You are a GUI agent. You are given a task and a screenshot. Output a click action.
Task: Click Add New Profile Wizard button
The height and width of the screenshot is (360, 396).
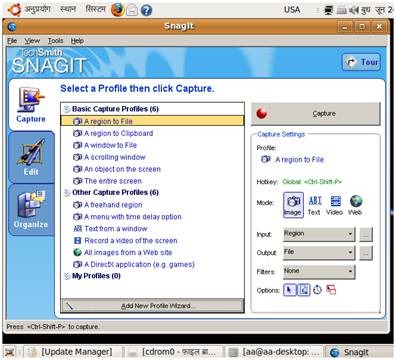coord(152,306)
